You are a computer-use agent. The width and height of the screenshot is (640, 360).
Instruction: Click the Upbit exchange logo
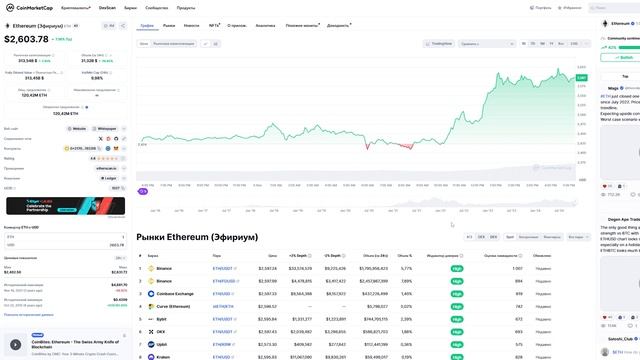coord(151,344)
